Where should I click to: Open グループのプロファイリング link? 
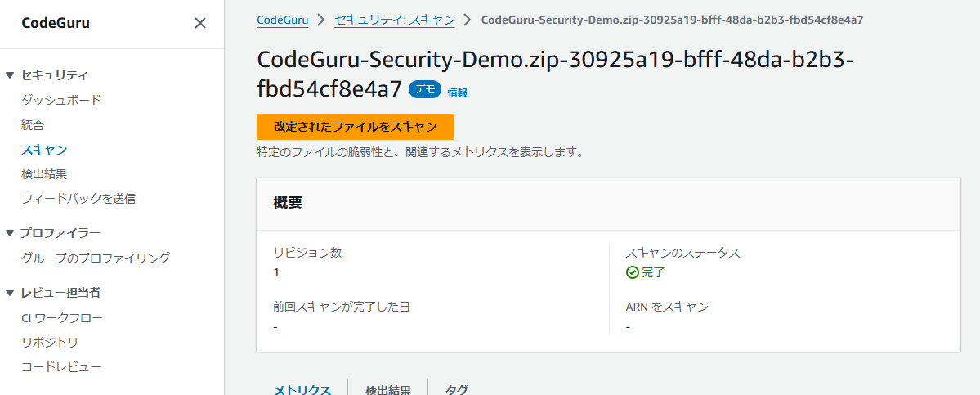(x=95, y=258)
